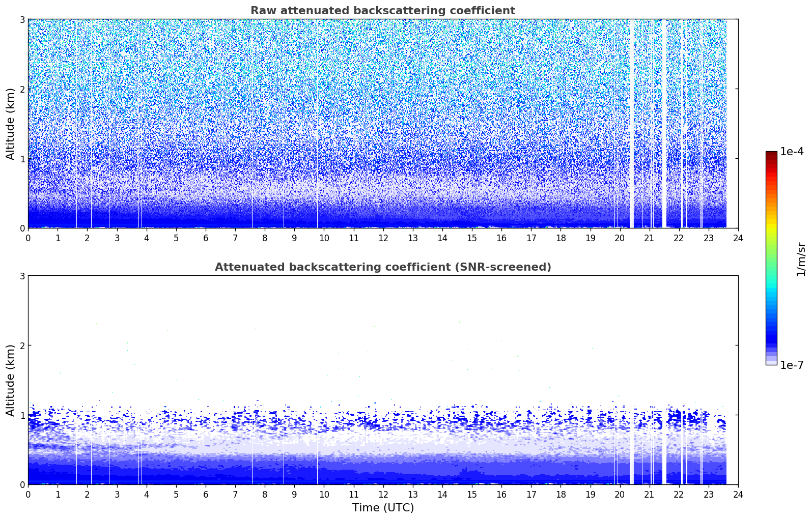Click the "1/m/sr" colorbar units label

[801, 258]
